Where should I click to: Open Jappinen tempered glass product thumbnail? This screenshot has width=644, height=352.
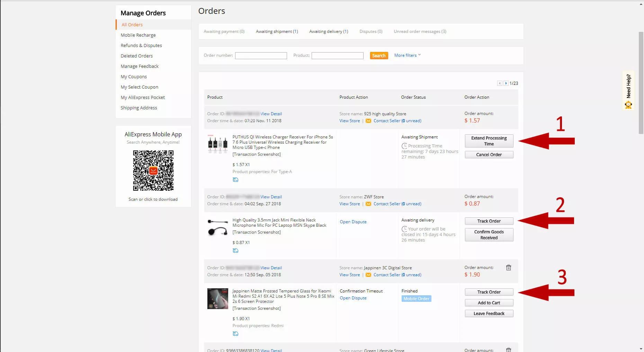tap(217, 298)
